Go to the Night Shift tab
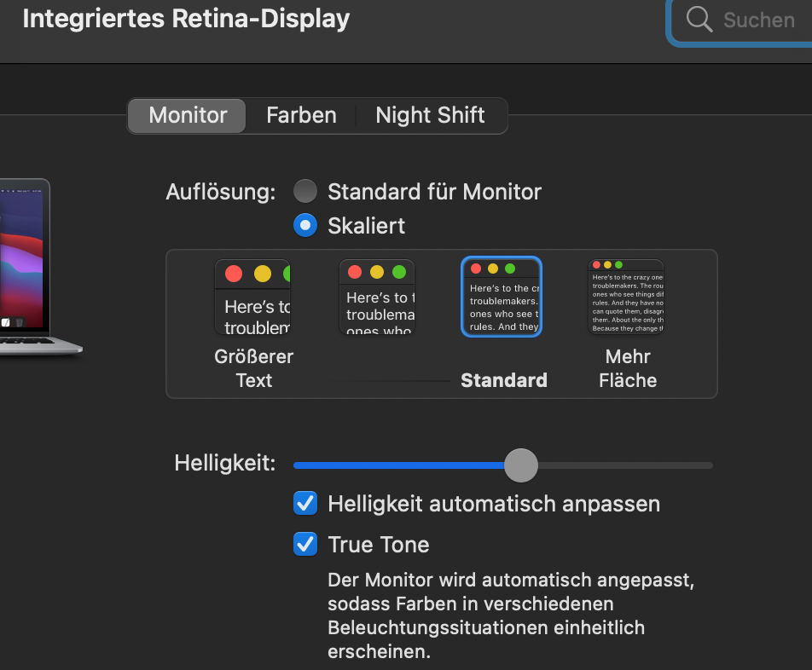This screenshot has height=670, width=812. pyautogui.click(x=430, y=115)
